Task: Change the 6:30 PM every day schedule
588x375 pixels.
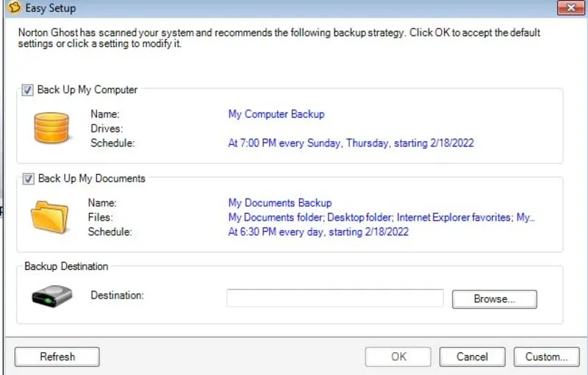Action: click(318, 232)
